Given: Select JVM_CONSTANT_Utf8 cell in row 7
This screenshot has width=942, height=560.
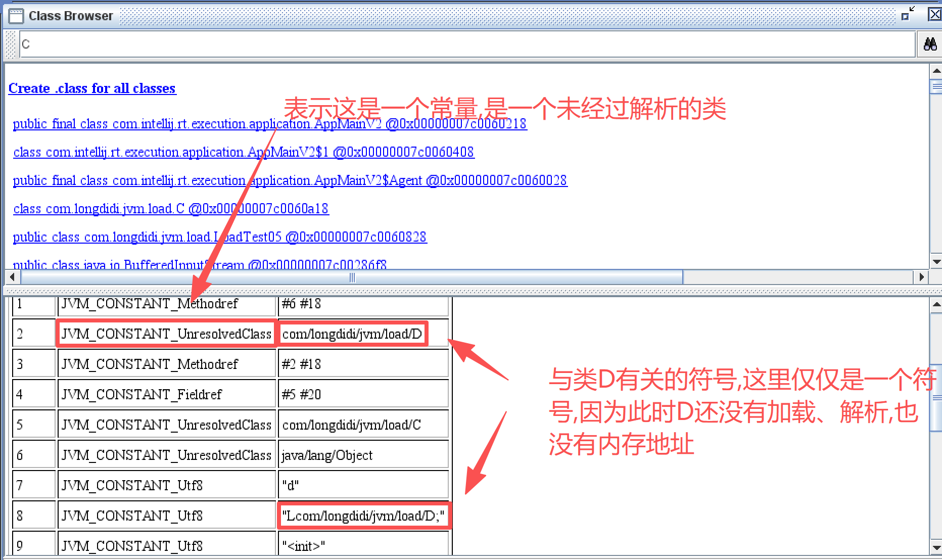Looking at the screenshot, I should click(x=166, y=485).
